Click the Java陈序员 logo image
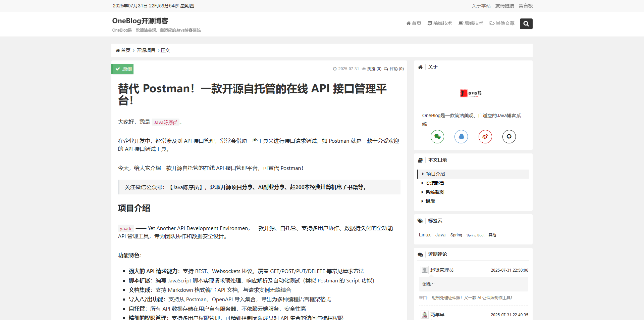Viewport: 644px width, 320px height. 471,93
